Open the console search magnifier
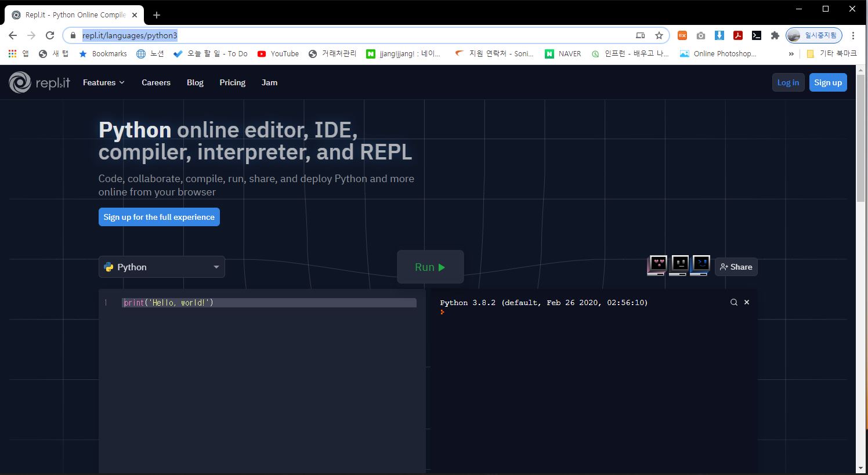 point(734,302)
